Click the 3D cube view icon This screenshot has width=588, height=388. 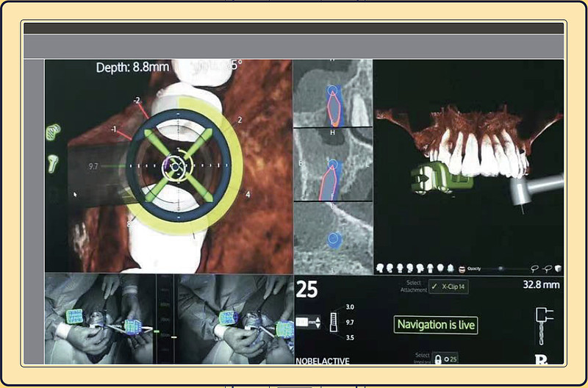(559, 268)
